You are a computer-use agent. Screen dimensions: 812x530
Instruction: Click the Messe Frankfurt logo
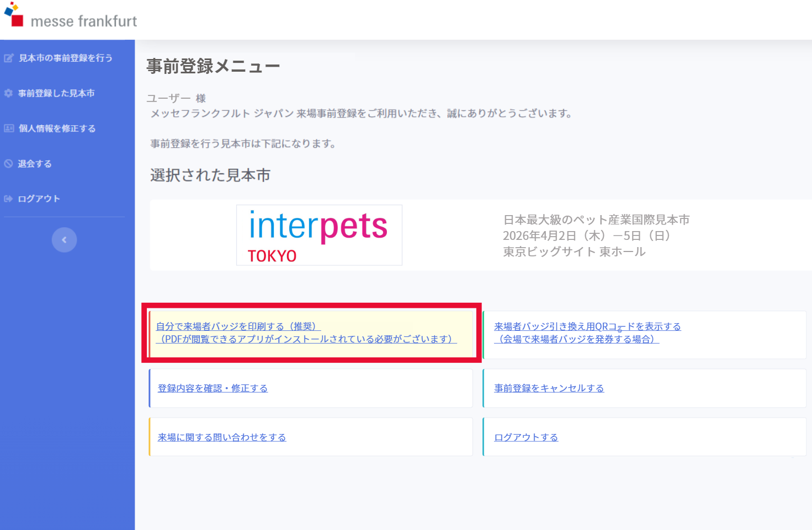pos(71,17)
